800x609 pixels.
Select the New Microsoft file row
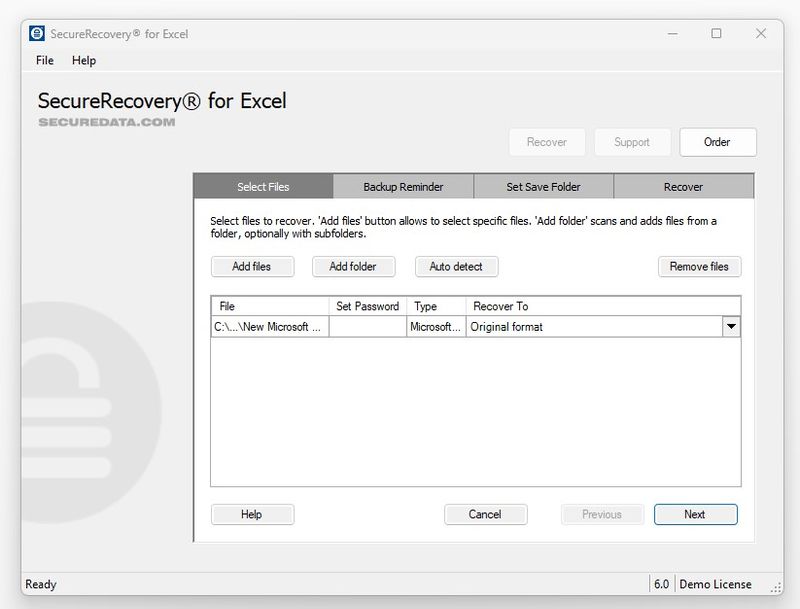tap(268, 324)
